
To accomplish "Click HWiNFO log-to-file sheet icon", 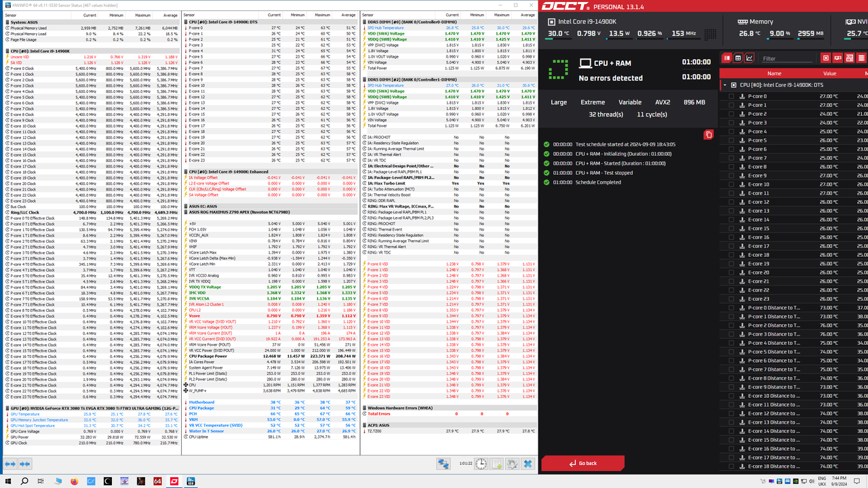I will 496,464.
